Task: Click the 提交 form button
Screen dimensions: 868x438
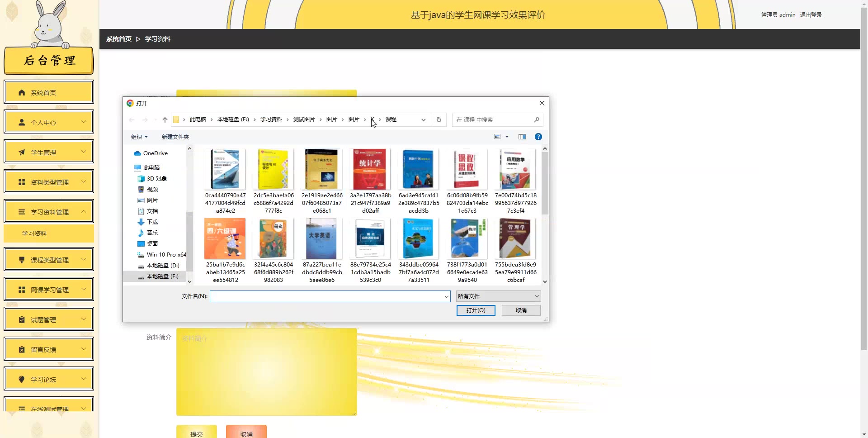Action: tap(197, 432)
